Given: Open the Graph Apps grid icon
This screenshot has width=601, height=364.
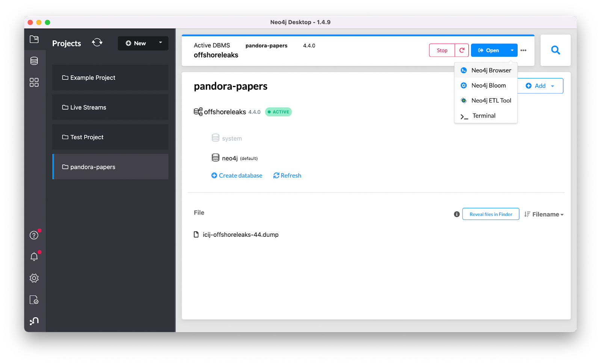Looking at the screenshot, I should pyautogui.click(x=34, y=82).
